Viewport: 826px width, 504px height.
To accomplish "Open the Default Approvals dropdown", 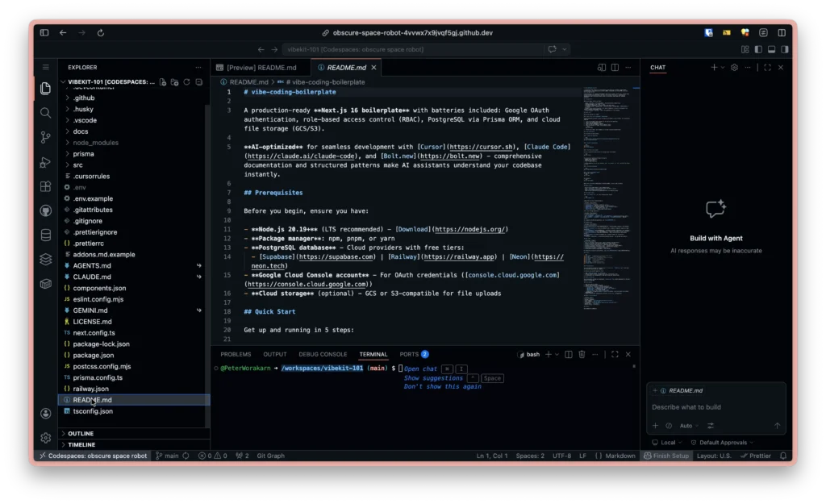I will tap(722, 443).
